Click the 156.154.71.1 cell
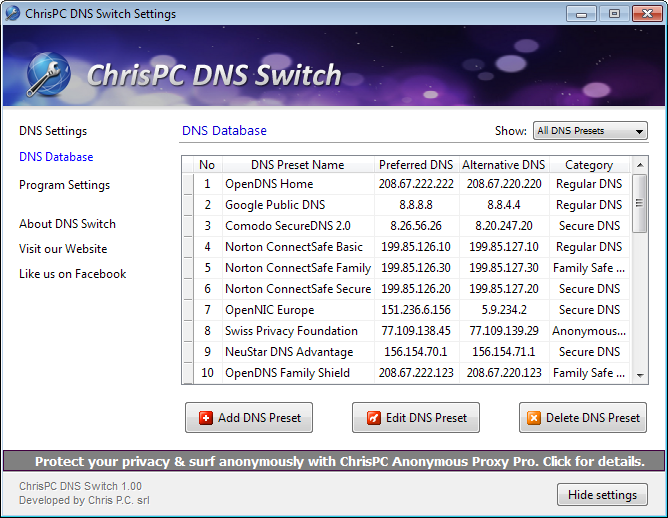 coord(504,352)
